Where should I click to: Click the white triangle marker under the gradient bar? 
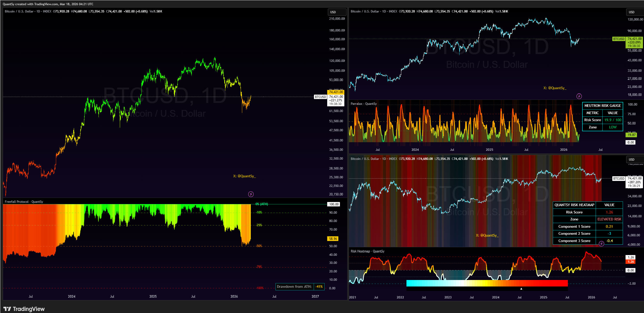click(x=521, y=289)
